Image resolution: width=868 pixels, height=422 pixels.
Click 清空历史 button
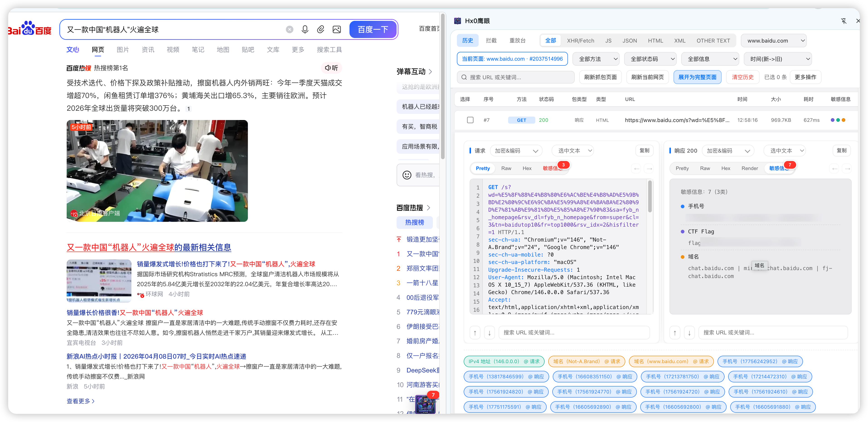pyautogui.click(x=742, y=77)
